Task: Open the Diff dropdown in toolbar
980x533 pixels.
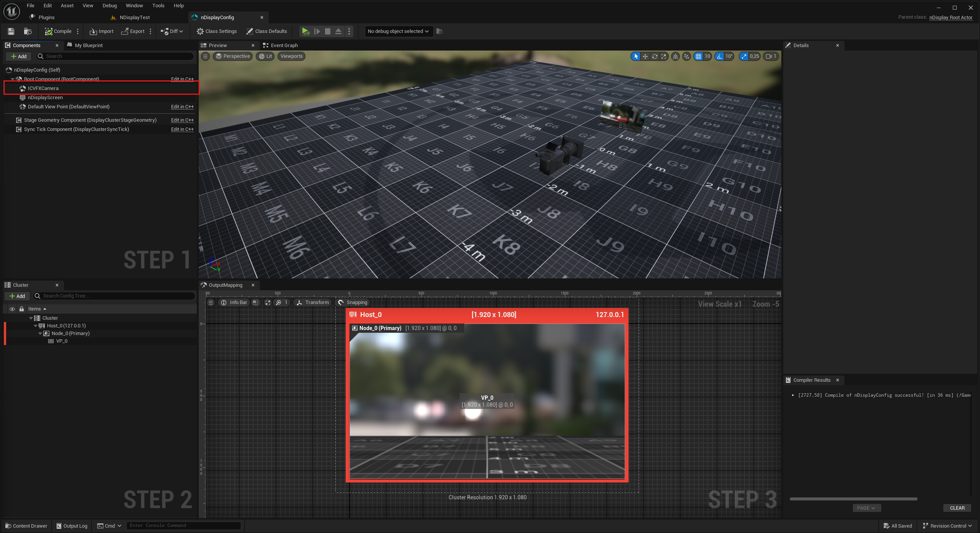Action: pyautogui.click(x=172, y=31)
